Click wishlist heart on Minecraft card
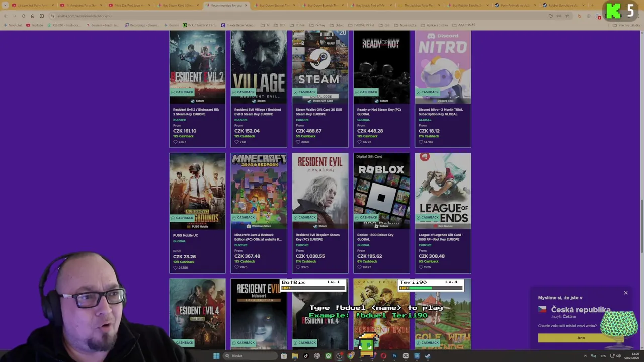Viewport: 644px width, 362px height. 237,267
